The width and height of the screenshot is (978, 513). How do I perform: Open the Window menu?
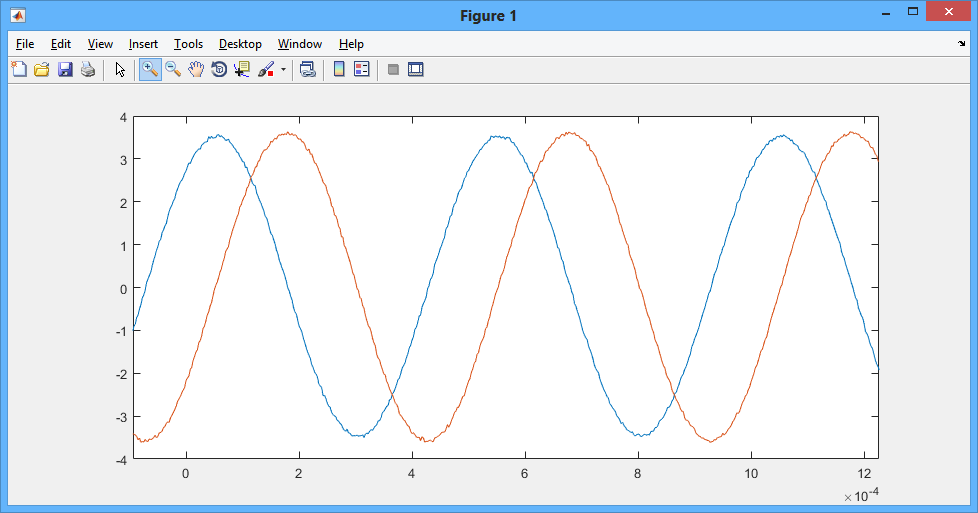tap(299, 44)
